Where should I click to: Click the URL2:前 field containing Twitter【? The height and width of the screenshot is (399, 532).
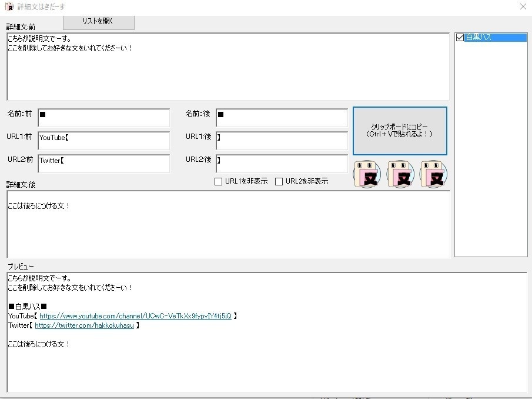(104, 164)
